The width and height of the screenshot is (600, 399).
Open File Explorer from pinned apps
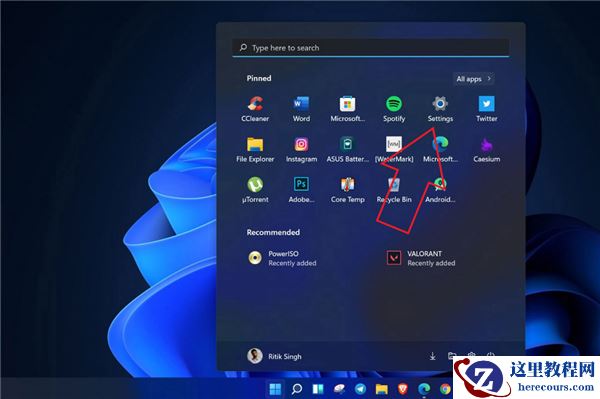point(255,150)
